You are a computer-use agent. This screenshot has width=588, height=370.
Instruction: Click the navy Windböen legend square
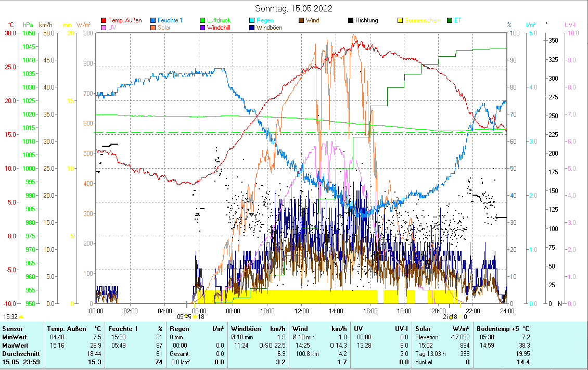coord(252,28)
